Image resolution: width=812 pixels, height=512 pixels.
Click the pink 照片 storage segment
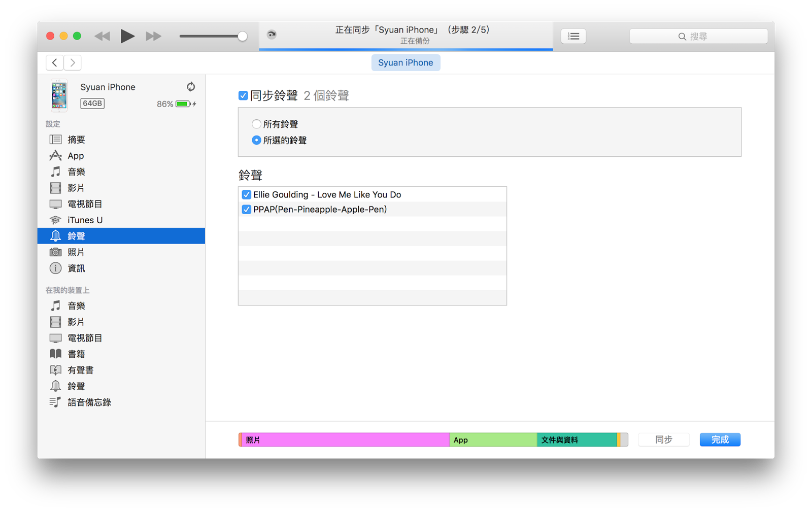click(345, 440)
